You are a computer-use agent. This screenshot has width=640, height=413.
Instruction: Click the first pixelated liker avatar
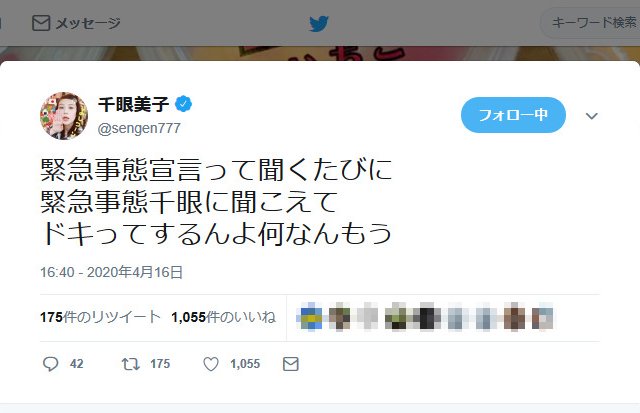pos(311,316)
